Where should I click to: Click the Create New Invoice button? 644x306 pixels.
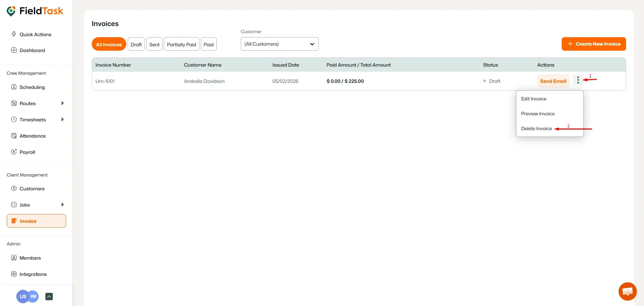pyautogui.click(x=593, y=44)
